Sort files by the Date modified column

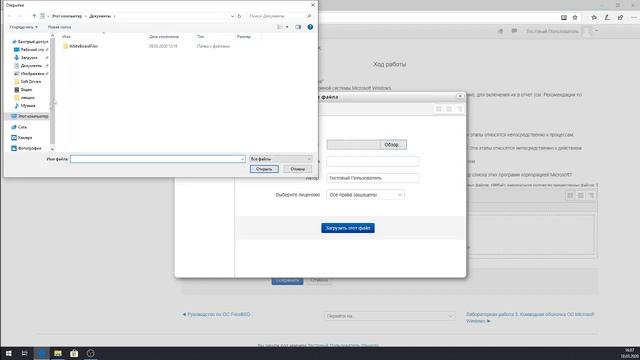pyautogui.click(x=164, y=36)
